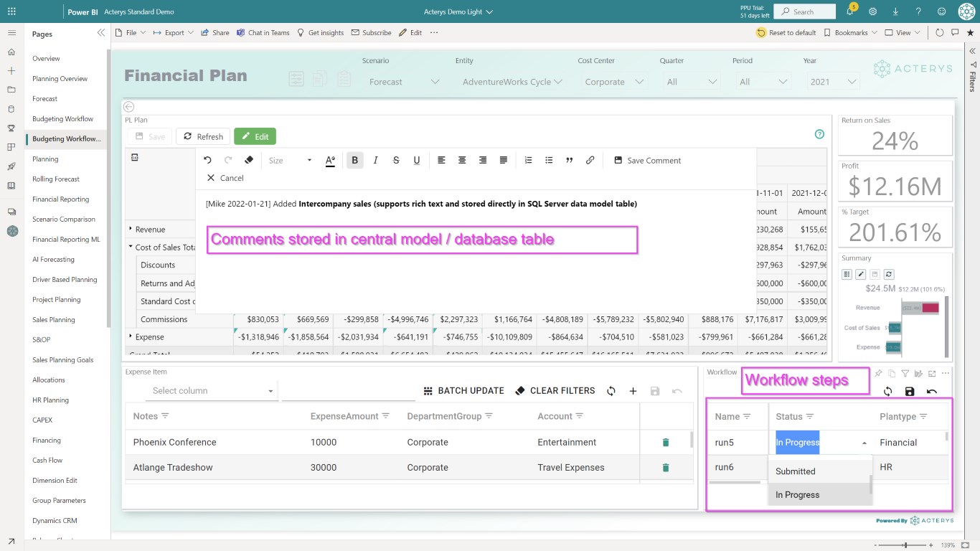Open the font Size dropdown in the editor
The height and width of the screenshot is (551, 980).
291,161
